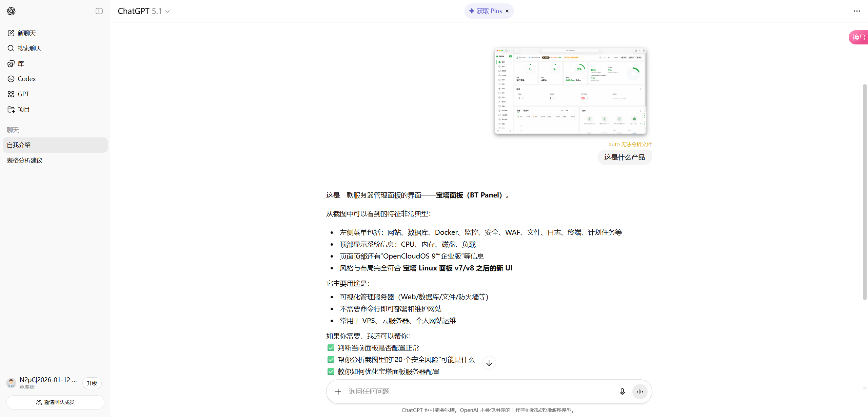Dismiss the 获取 Plus banner

(507, 11)
